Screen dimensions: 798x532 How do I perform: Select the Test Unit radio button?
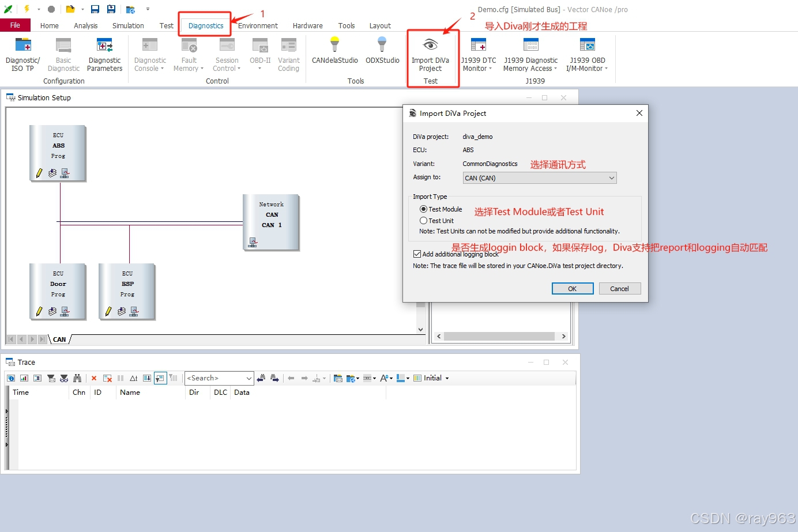coord(423,221)
